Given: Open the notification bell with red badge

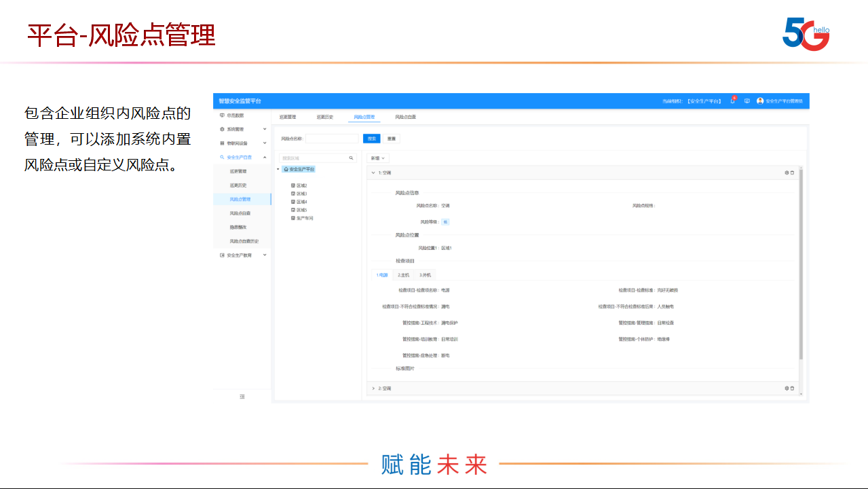Looking at the screenshot, I should pyautogui.click(x=733, y=101).
